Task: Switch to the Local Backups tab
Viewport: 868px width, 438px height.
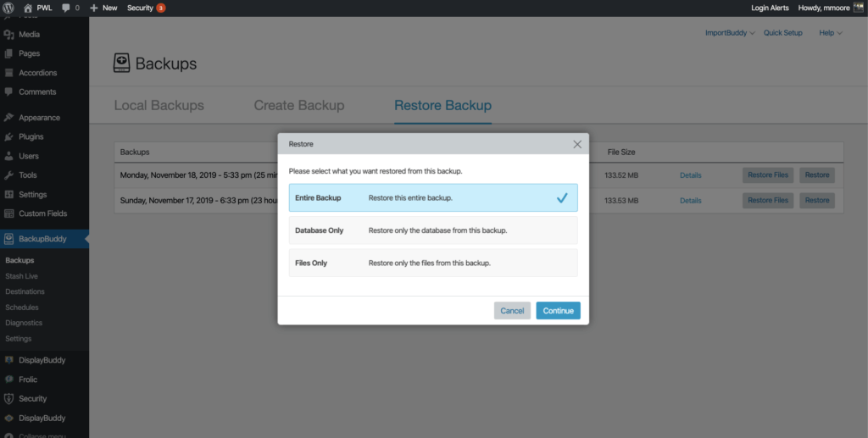Action: tap(159, 105)
